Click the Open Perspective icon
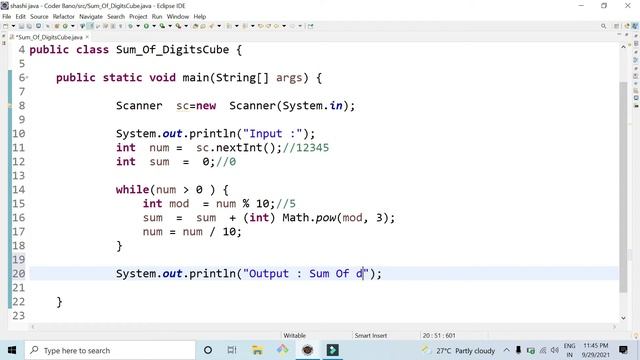This screenshot has height=360, width=640. (616, 26)
